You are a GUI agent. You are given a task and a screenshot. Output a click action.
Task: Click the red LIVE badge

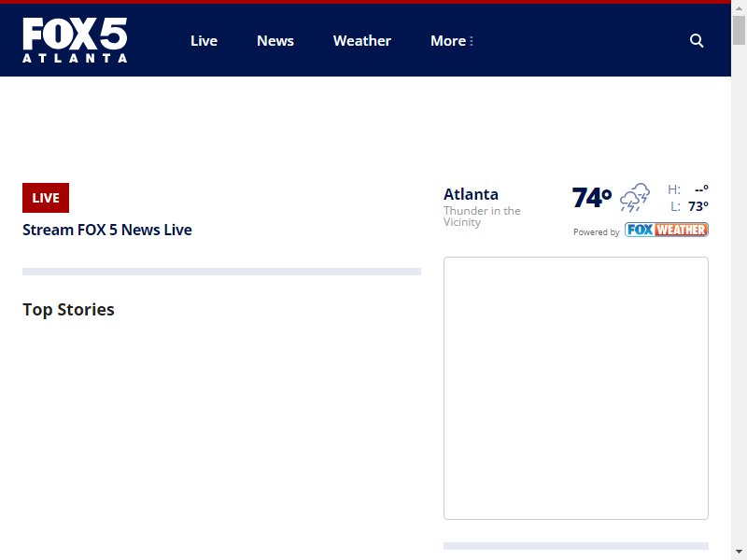[46, 198]
